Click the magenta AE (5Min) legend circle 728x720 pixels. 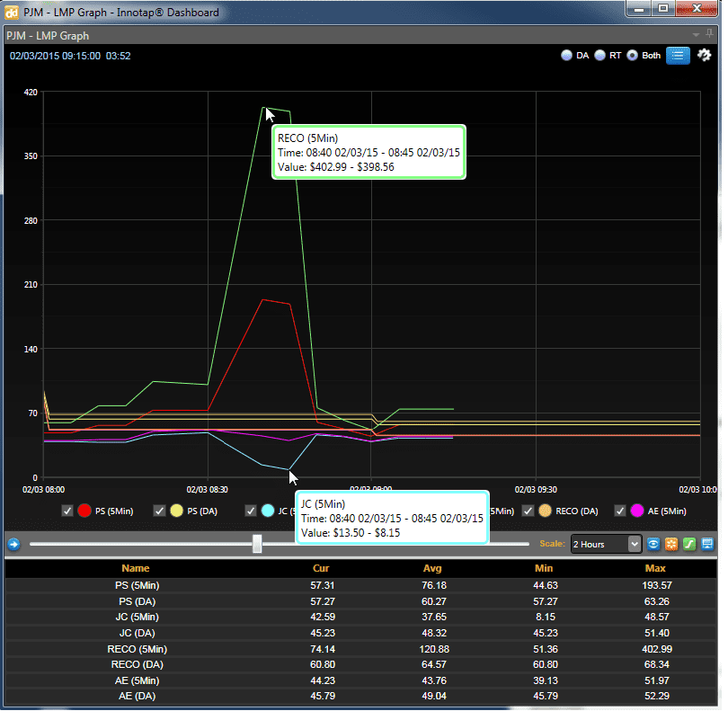tap(637, 511)
